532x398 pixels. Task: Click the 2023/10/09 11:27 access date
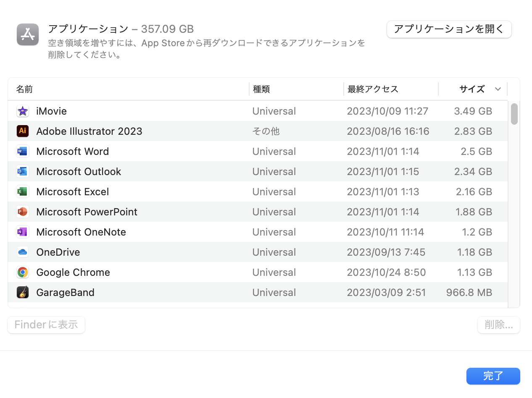[x=387, y=111]
